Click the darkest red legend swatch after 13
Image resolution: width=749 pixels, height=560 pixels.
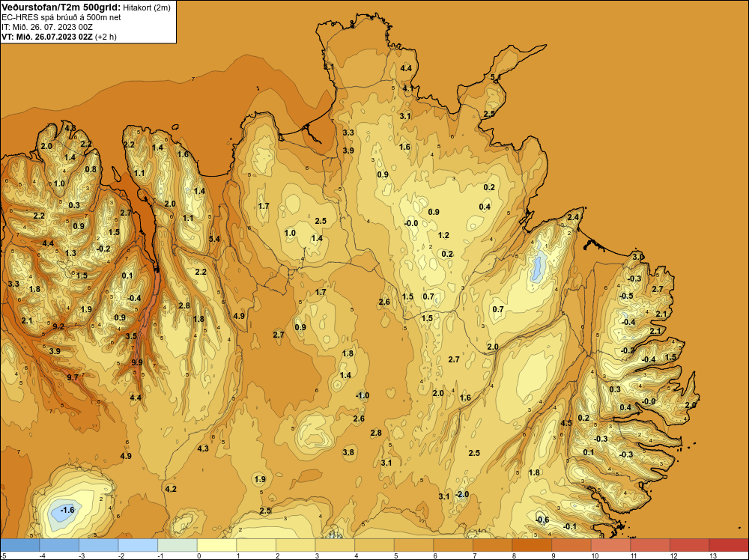pyautogui.click(x=729, y=545)
